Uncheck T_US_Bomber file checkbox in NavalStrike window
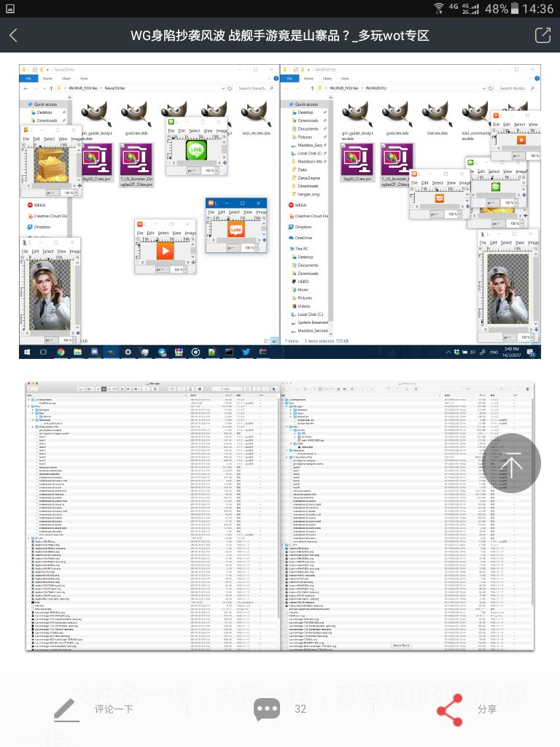This screenshot has height=747, width=560. tap(122, 146)
